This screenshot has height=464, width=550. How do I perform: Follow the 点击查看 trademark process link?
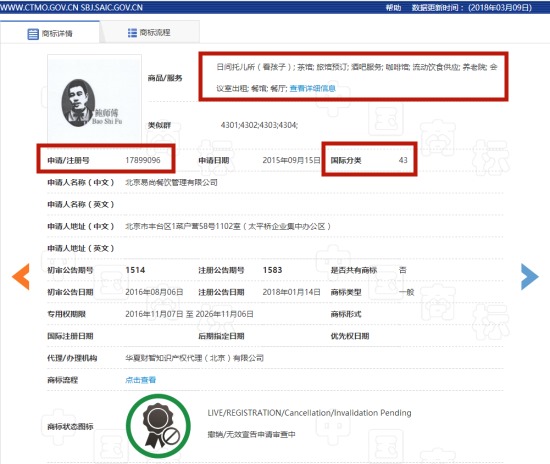pos(141,380)
